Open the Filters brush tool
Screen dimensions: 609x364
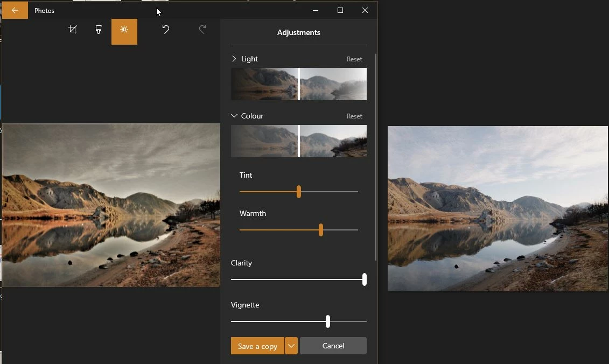coord(99,30)
